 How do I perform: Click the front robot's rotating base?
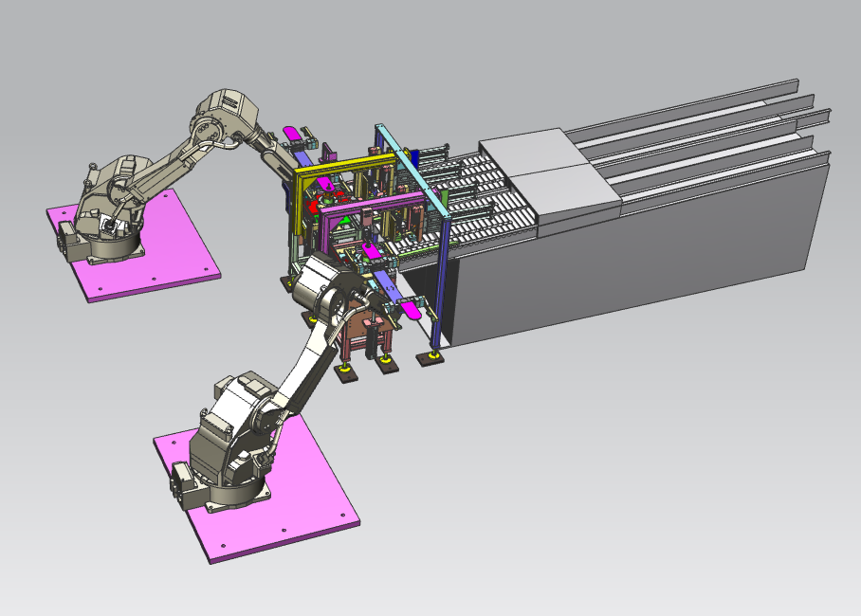(236, 490)
